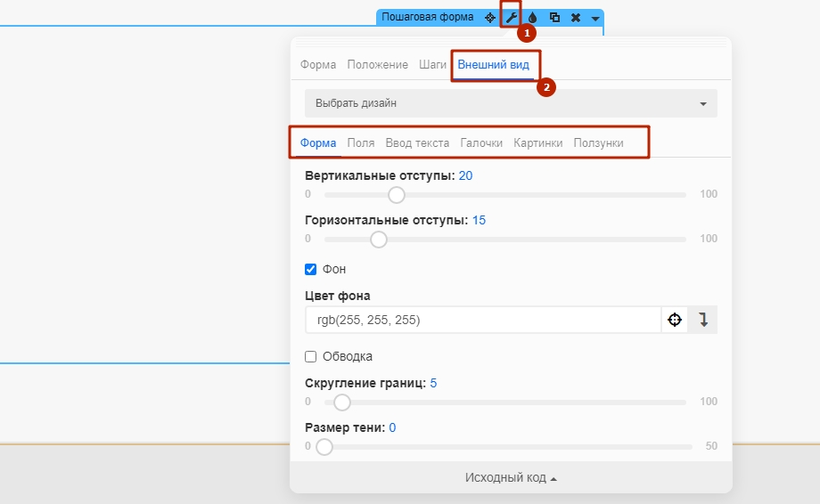The width and height of the screenshot is (820, 504).
Task: Switch to the Положение tab
Action: coord(378,65)
